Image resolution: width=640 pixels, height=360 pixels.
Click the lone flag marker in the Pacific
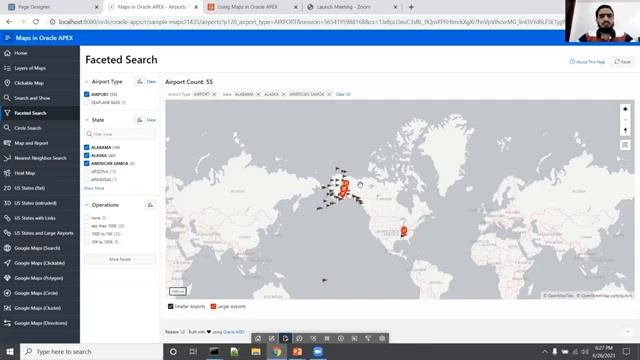click(x=324, y=280)
